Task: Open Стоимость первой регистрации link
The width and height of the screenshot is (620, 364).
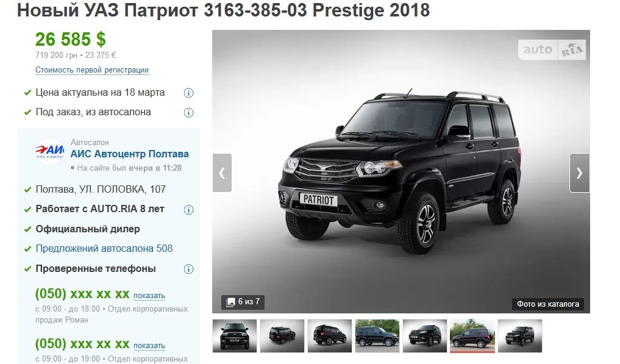Action: [92, 70]
